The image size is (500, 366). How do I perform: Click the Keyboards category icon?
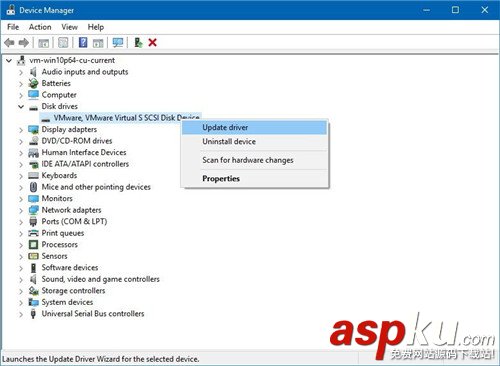(33, 175)
